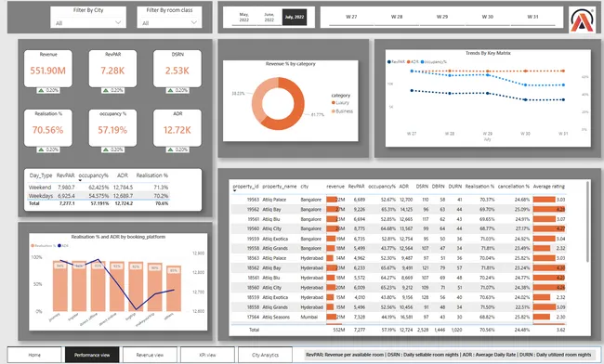604x364 pixels.
Task: Click the Day_Type column header
Action: coord(41,175)
